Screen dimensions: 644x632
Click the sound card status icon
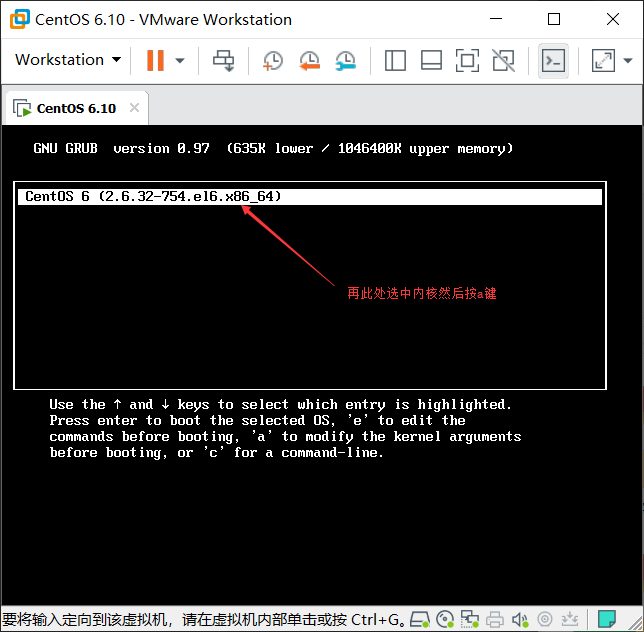(520, 619)
